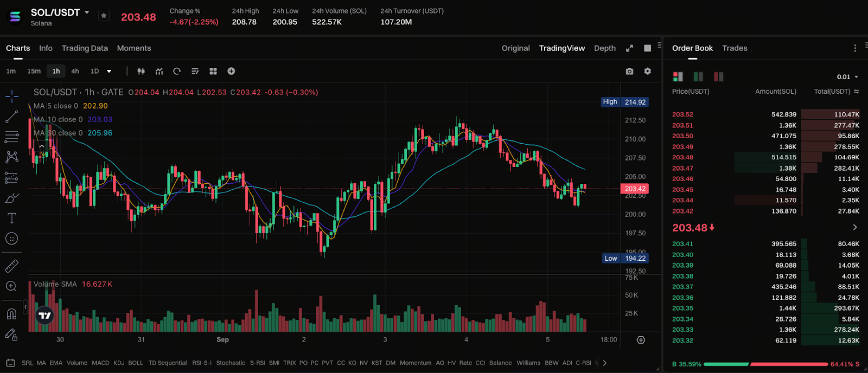Open the horizontal lines drawing tool
This screenshot has height=373, width=868.
(x=11, y=137)
